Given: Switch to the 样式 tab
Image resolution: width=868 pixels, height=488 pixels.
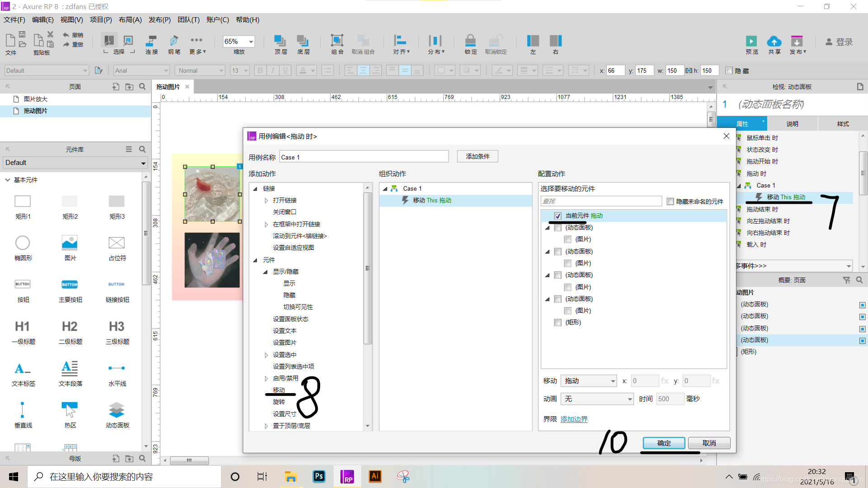Looking at the screenshot, I should pyautogui.click(x=843, y=124).
